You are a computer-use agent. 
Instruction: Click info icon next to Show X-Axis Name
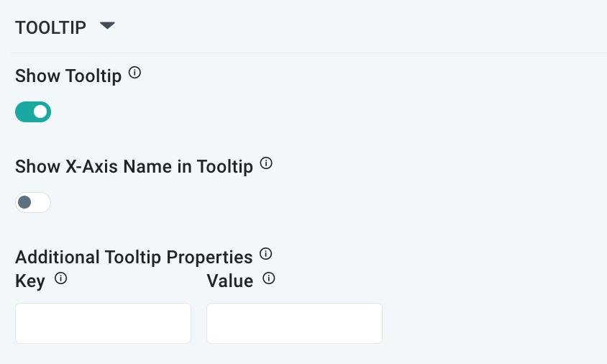pos(266,163)
